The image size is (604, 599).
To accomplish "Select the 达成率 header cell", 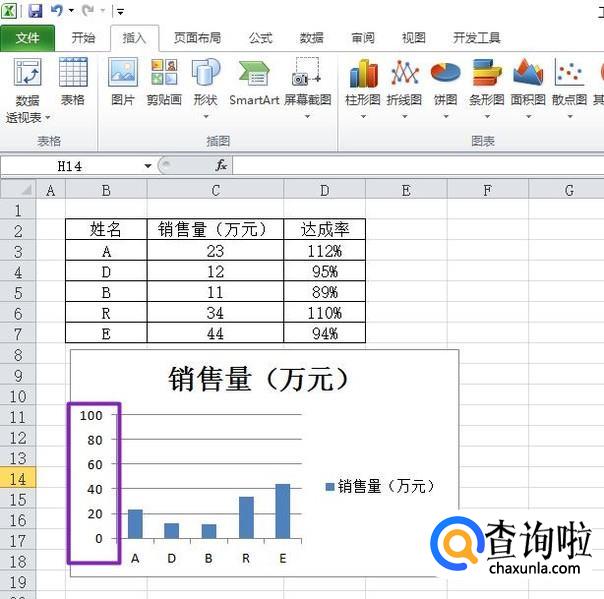I will [x=325, y=229].
